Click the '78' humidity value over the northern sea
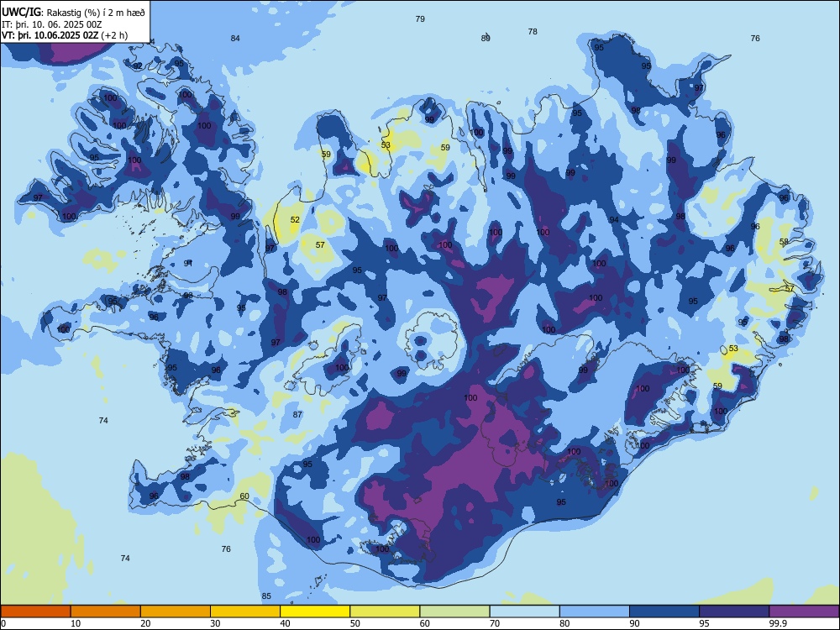Screen dimensions: 840x630 533,32
